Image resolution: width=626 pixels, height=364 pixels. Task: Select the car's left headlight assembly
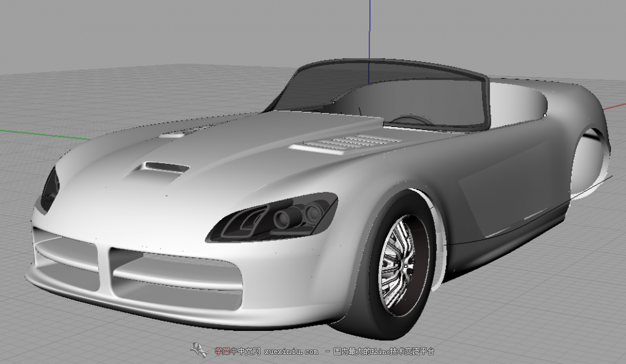click(x=272, y=218)
